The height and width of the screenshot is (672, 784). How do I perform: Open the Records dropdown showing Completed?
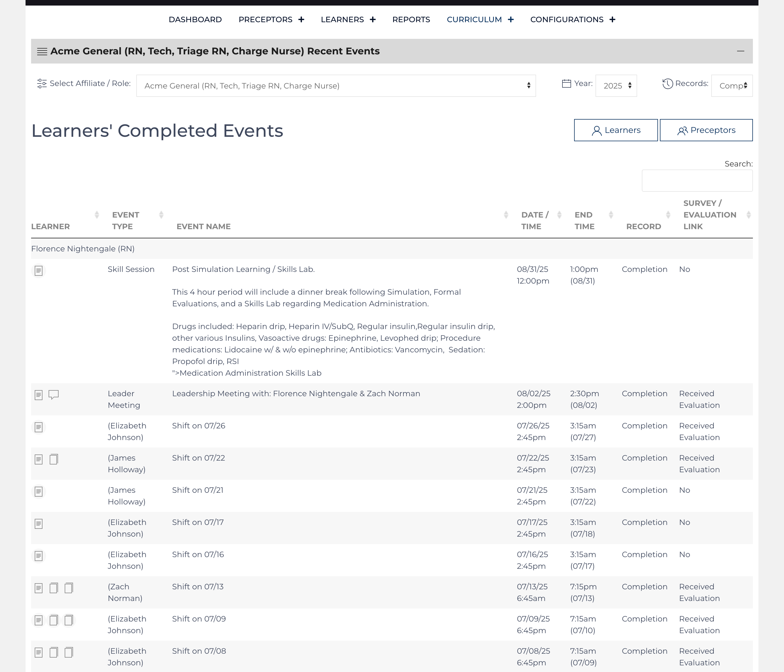[x=732, y=86]
